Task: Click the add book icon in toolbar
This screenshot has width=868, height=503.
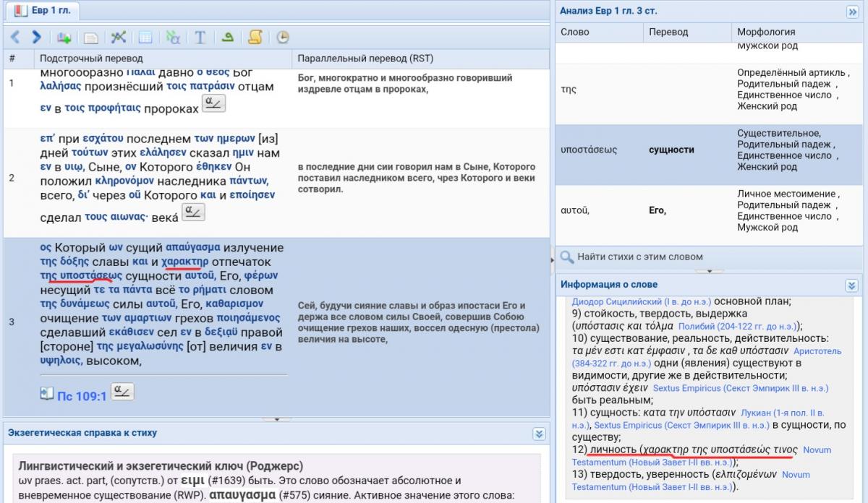Action: (64, 38)
